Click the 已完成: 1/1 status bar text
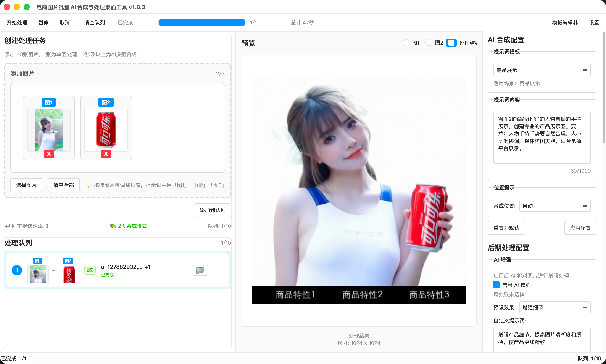606x364 pixels. (14, 358)
